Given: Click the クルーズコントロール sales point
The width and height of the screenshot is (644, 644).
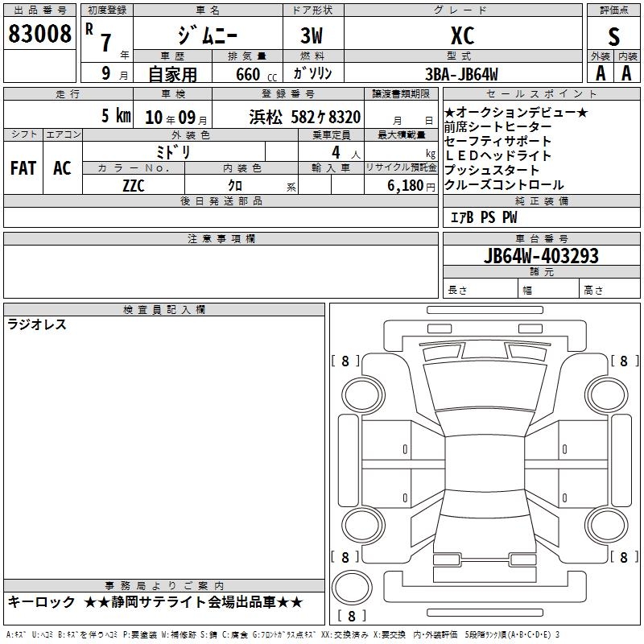Looking at the screenshot, I should click(504, 185).
